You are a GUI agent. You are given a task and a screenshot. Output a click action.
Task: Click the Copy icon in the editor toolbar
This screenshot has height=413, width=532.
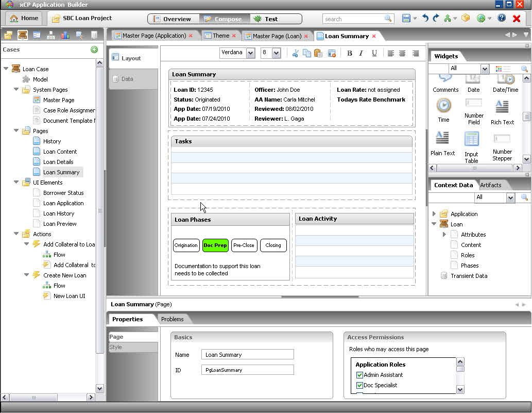click(307, 53)
